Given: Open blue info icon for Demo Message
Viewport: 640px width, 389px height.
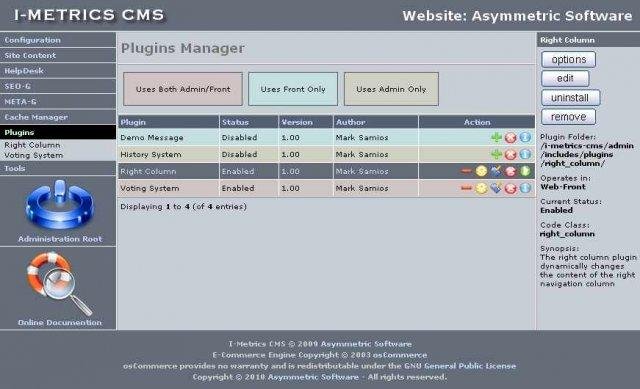Looking at the screenshot, I should [525, 138].
